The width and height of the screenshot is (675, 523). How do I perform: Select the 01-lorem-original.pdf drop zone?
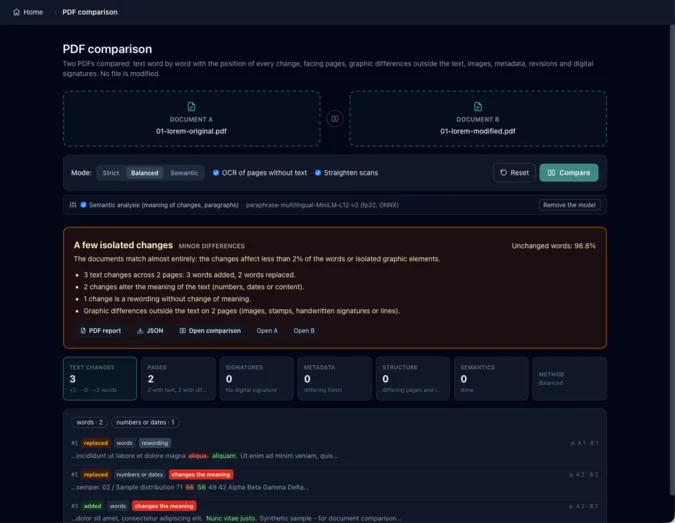(x=192, y=118)
